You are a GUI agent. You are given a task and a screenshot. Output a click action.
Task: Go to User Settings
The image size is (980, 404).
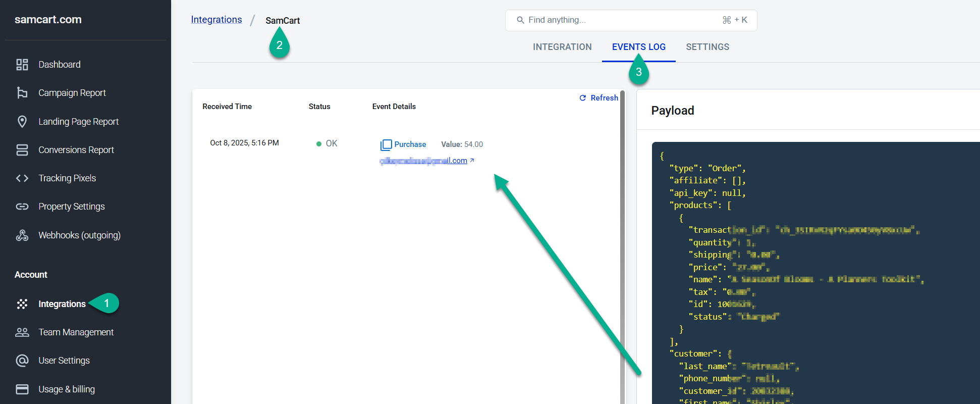pos(64,361)
